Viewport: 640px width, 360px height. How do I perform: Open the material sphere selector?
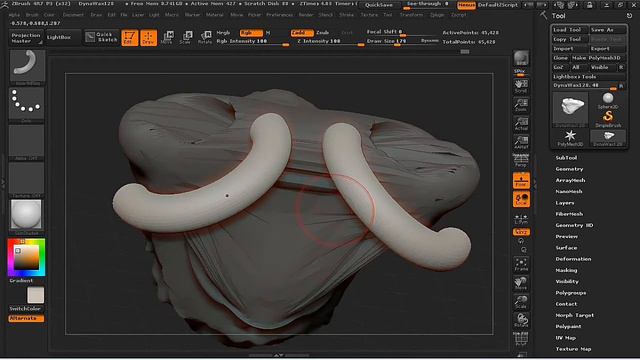pyautogui.click(x=26, y=216)
